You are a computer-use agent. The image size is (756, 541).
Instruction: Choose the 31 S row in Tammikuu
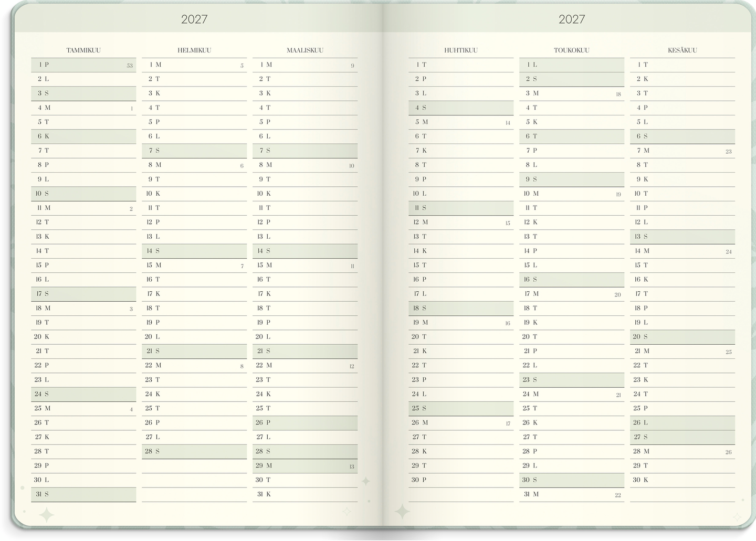[x=83, y=494]
